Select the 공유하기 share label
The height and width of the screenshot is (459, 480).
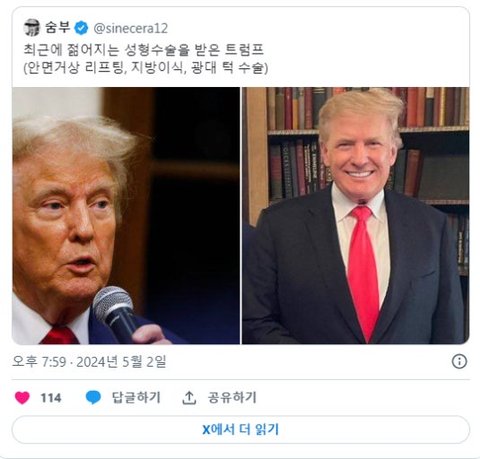tap(232, 397)
